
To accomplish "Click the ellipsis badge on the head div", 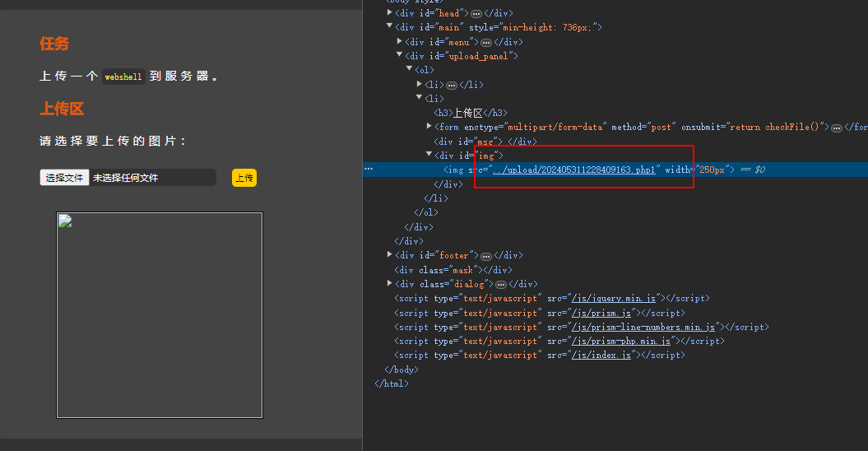I will (476, 13).
